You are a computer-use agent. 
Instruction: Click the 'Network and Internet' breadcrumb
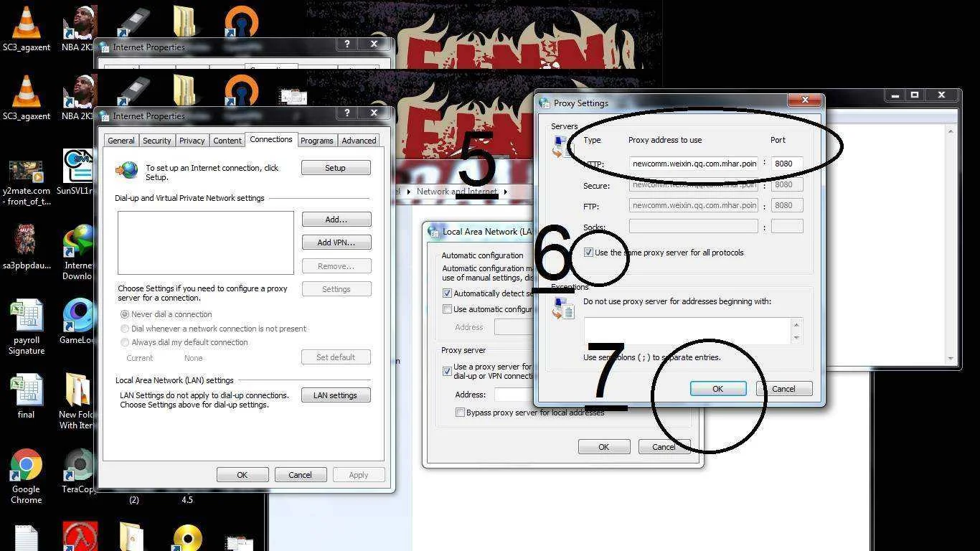coord(456,192)
